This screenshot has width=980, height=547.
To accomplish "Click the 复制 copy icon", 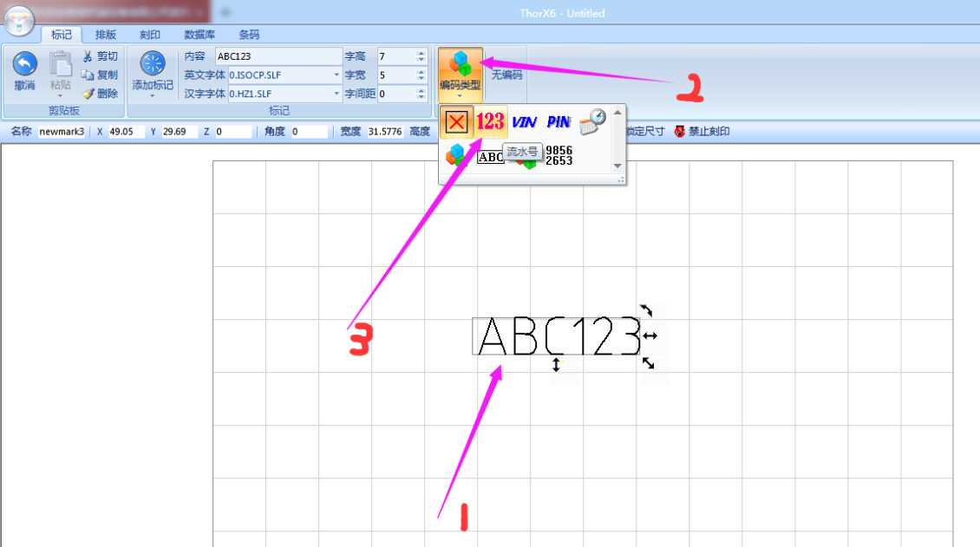I will tap(88, 75).
